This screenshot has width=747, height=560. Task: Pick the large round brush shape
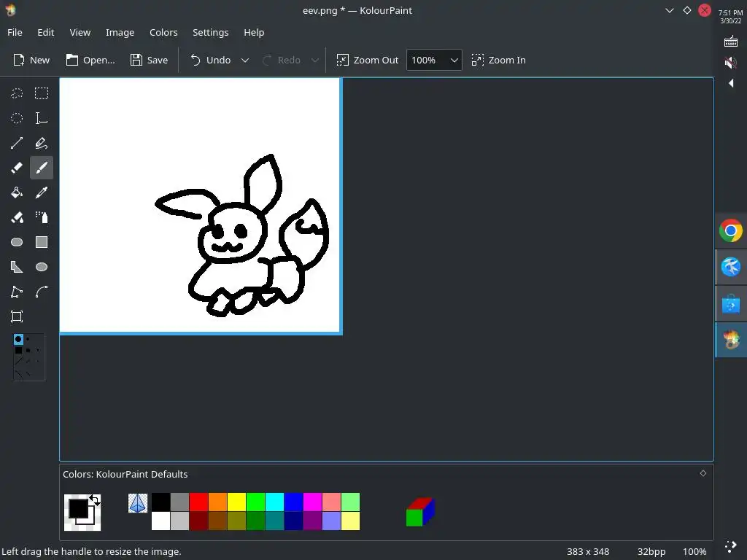[18, 339]
